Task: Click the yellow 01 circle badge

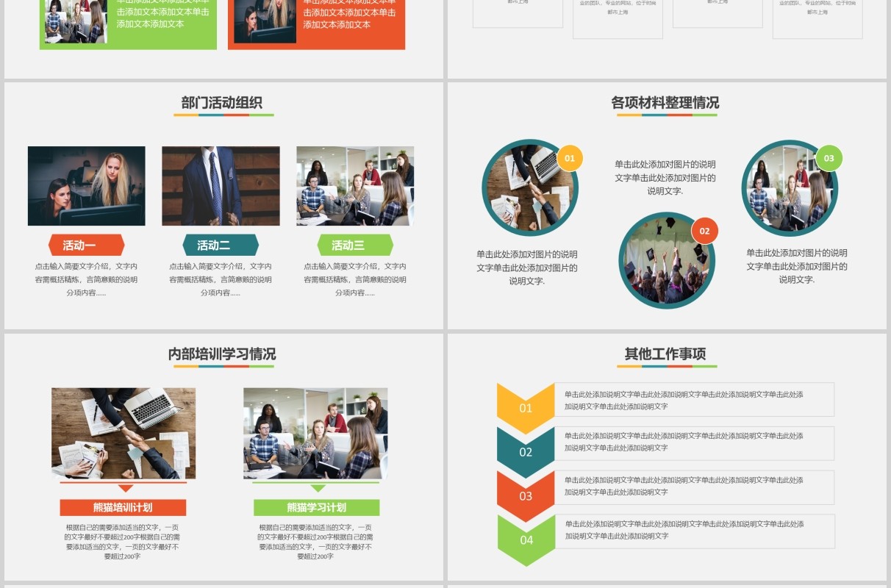Action: (x=570, y=158)
